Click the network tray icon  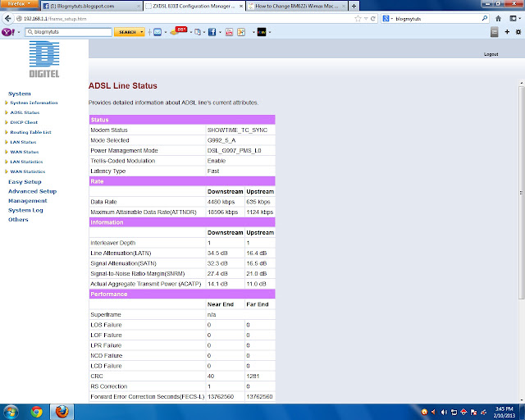pyautogui.click(x=454, y=412)
